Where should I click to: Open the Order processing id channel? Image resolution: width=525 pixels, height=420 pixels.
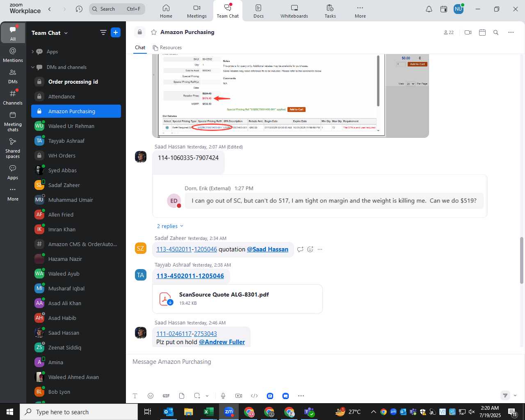click(x=76, y=82)
